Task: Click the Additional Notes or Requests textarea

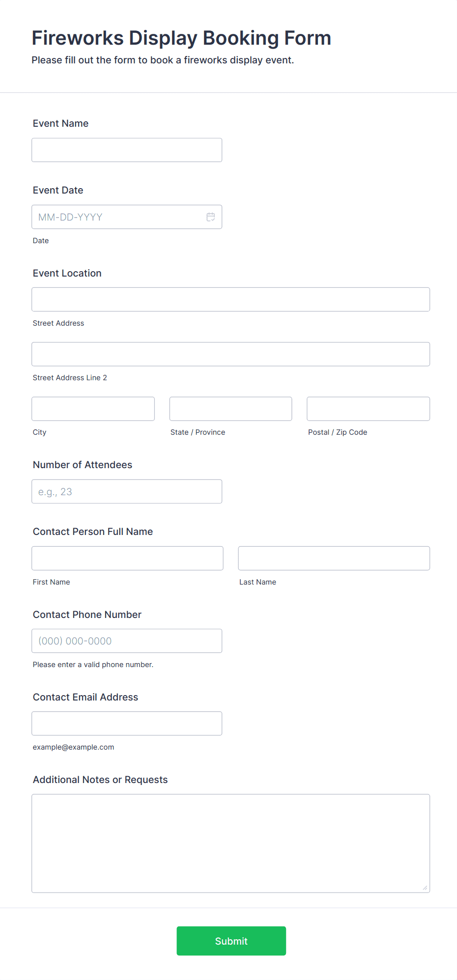Action: point(230,843)
